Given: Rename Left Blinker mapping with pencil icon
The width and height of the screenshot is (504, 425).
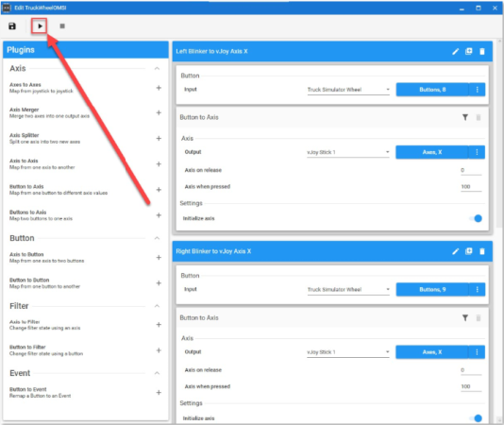Looking at the screenshot, I should 456,52.
